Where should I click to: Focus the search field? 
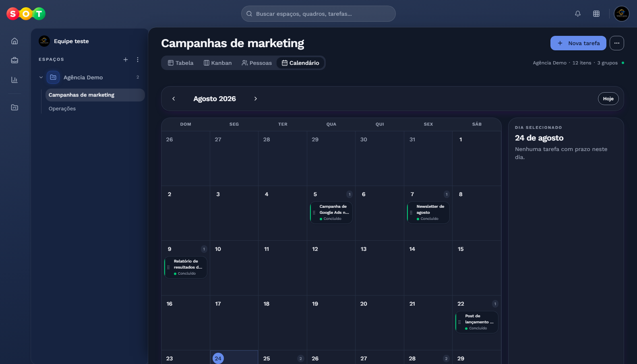coord(318,14)
